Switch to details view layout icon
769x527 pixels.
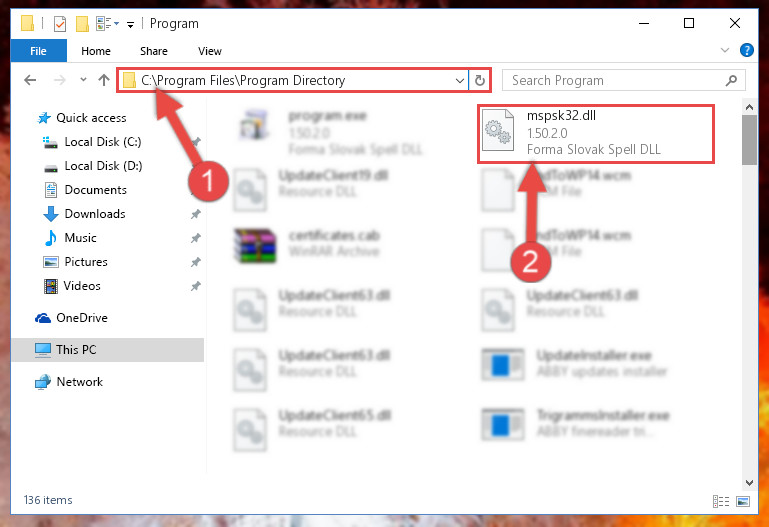click(720, 501)
